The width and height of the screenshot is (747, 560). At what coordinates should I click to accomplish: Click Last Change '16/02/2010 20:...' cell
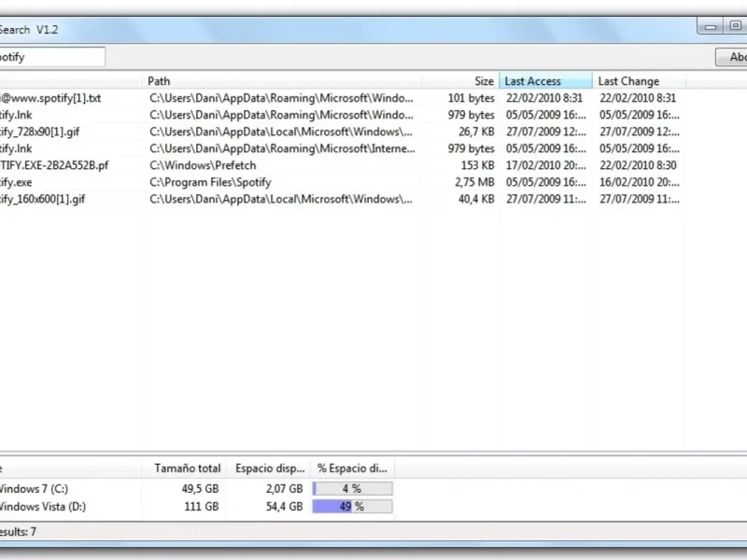[x=640, y=182]
